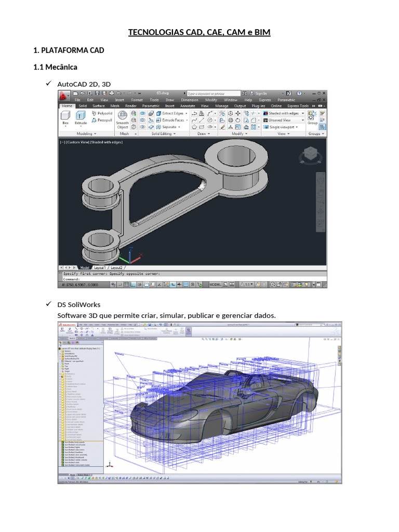Click the Move tool in Modify panel

(238, 113)
